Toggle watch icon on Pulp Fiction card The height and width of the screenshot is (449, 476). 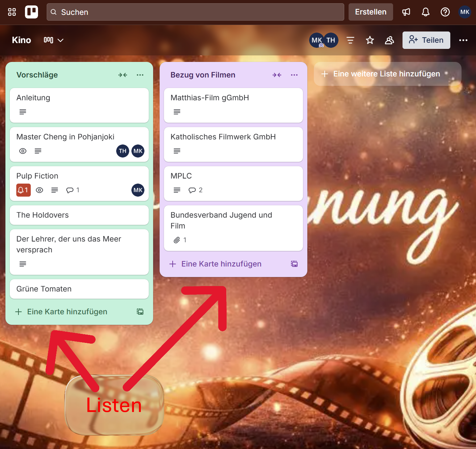[39, 190]
